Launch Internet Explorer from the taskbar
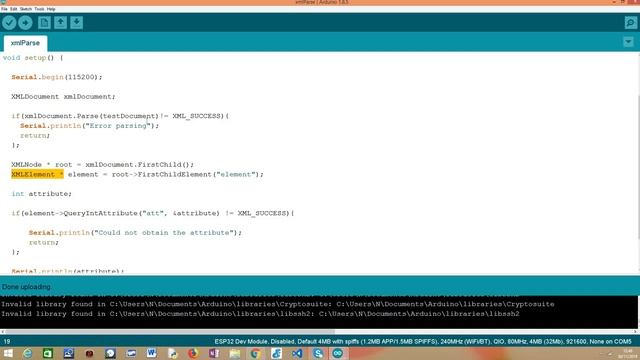 [x=27, y=353]
